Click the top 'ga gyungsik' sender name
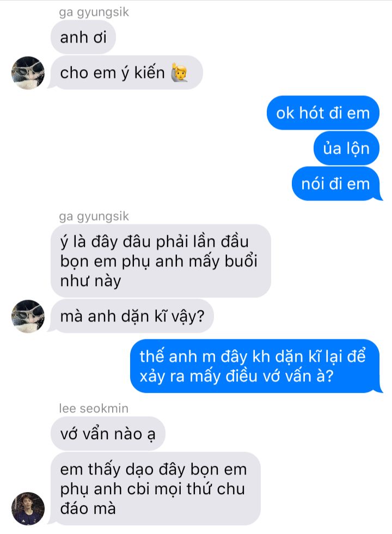Image resolution: width=392 pixels, height=534 pixels. pyautogui.click(x=94, y=12)
